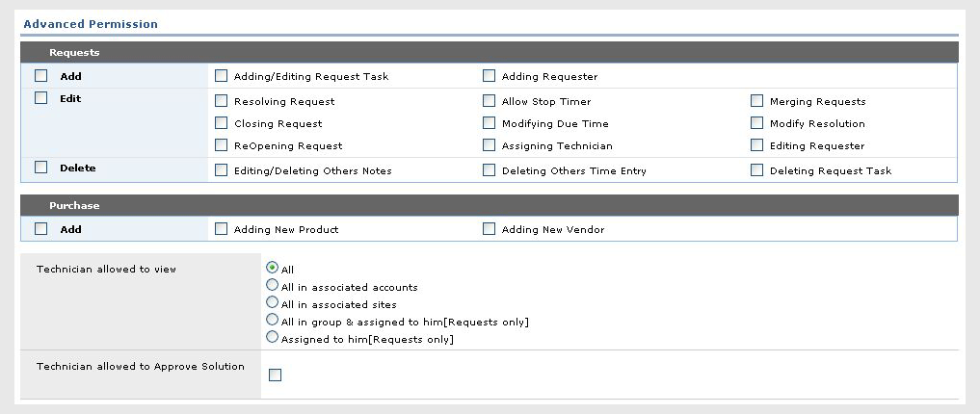Check Deleting Others Time Entry box

point(490,170)
